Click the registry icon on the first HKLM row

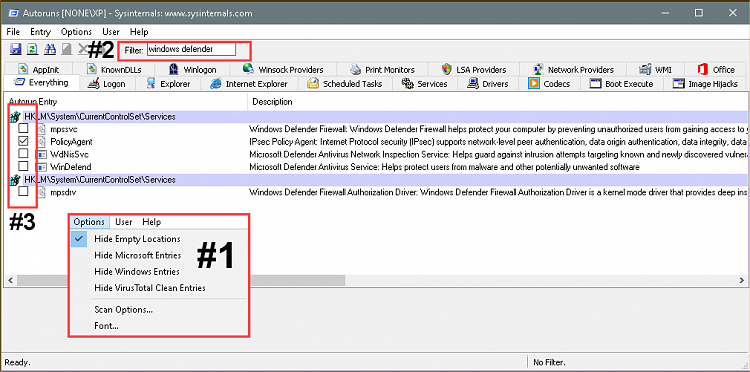tap(15, 117)
